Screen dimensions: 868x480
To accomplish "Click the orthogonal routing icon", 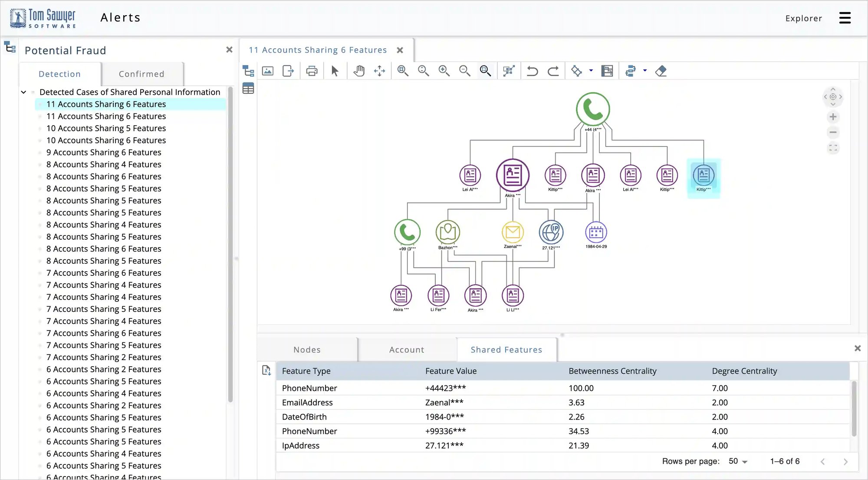I will tap(607, 71).
